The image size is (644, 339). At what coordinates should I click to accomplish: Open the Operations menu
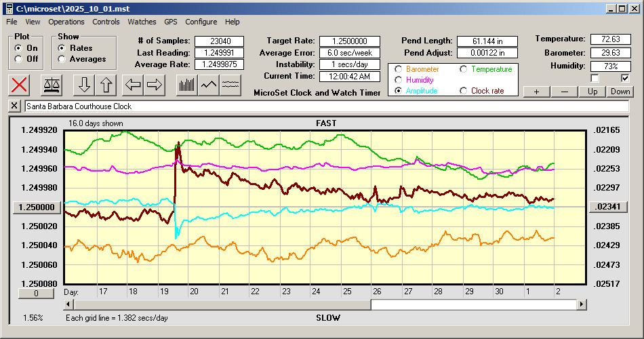point(66,22)
